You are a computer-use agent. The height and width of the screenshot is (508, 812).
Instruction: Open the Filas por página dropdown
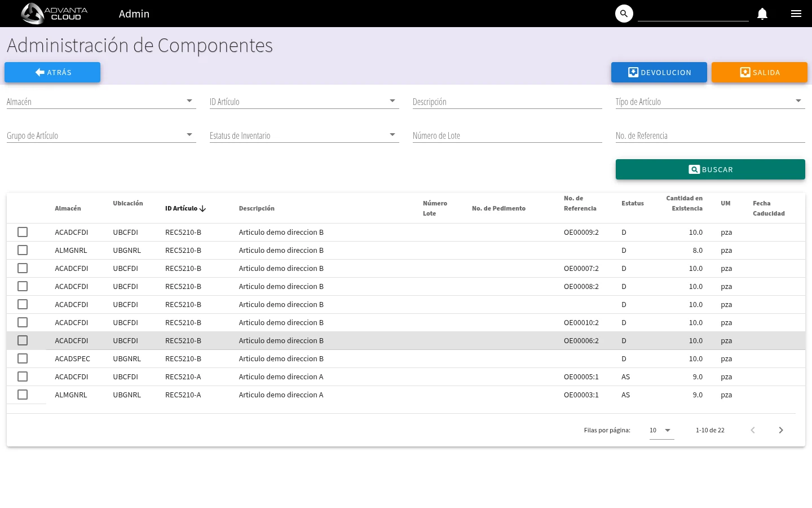662,430
